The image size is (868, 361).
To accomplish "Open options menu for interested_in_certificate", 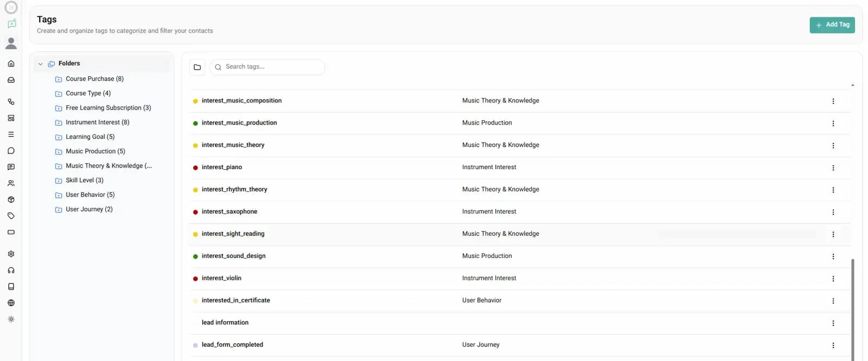I will pyautogui.click(x=833, y=301).
